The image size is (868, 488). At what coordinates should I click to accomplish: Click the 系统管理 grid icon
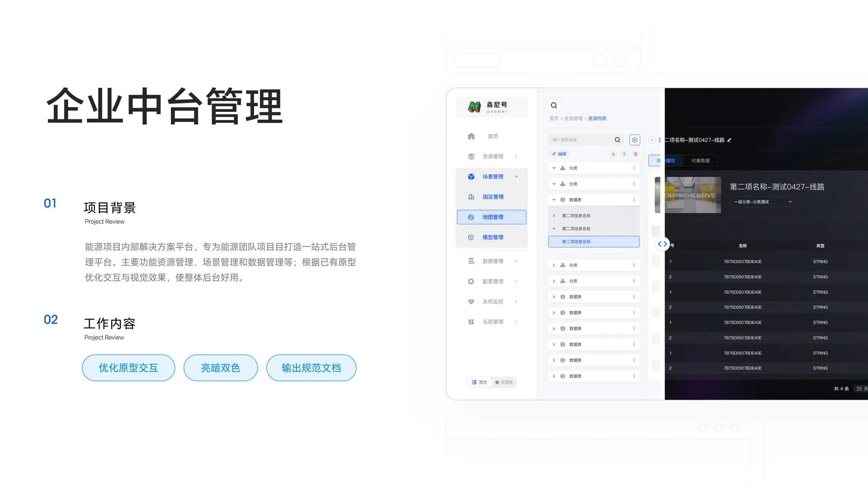coord(471,322)
